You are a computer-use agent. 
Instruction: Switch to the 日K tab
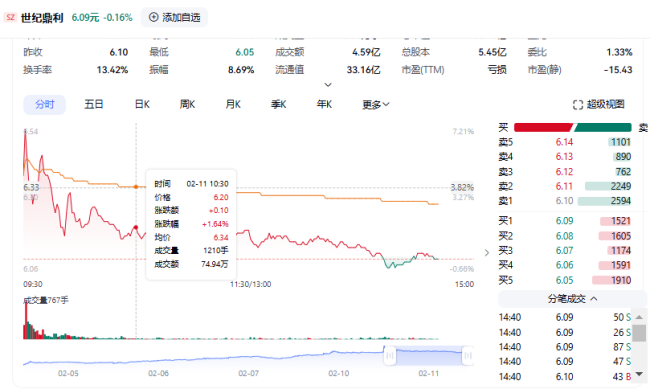click(x=142, y=105)
